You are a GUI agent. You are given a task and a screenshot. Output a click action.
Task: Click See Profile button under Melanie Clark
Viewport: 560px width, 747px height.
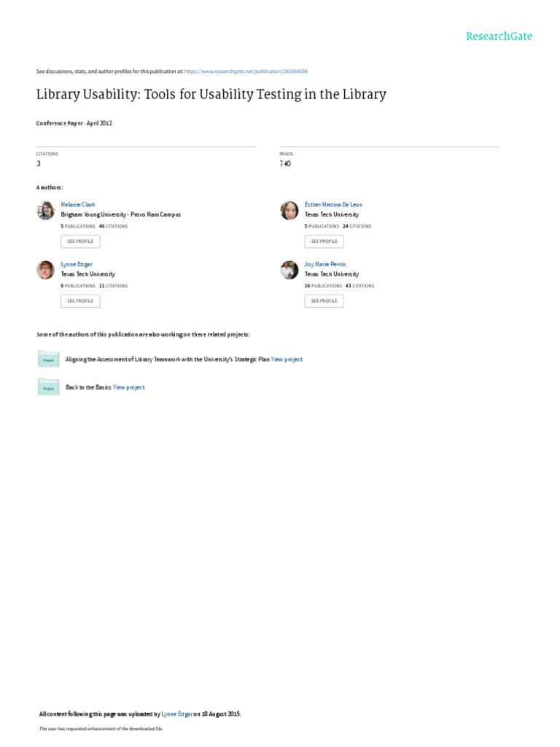tap(80, 241)
